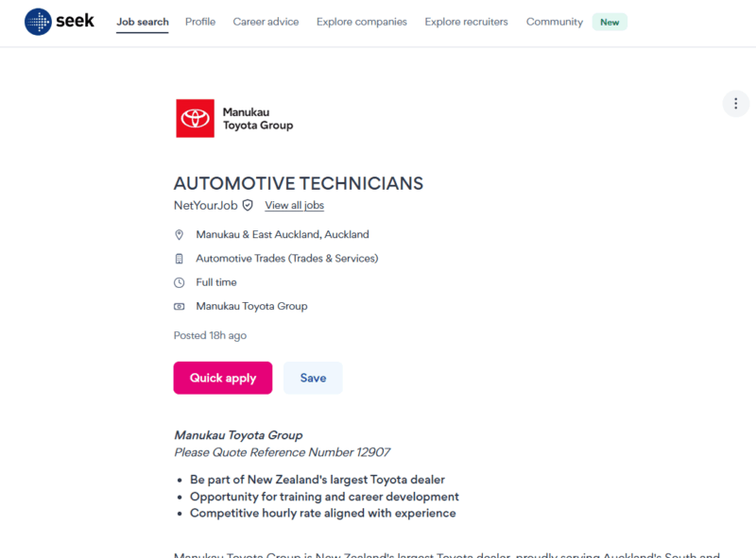Click the AUTOMOTIVE TECHNICIANS job title
This screenshot has height=558, width=756.
coord(299,183)
